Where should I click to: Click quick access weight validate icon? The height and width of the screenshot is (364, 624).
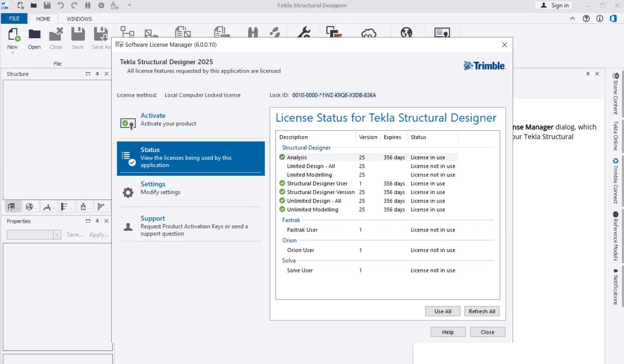pos(115,5)
